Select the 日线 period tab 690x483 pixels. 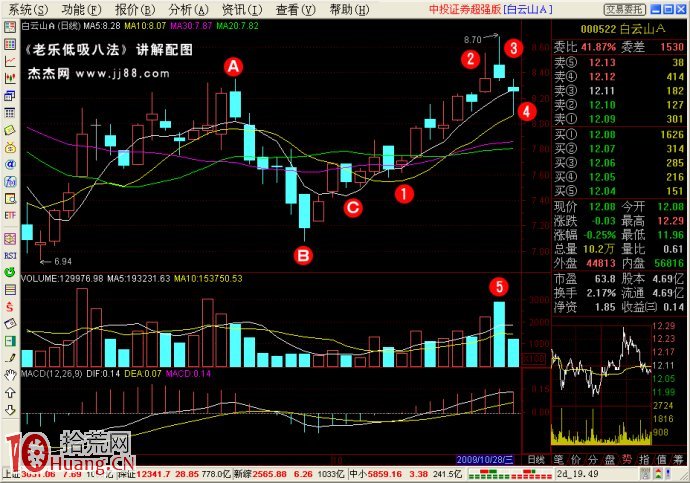point(536,460)
